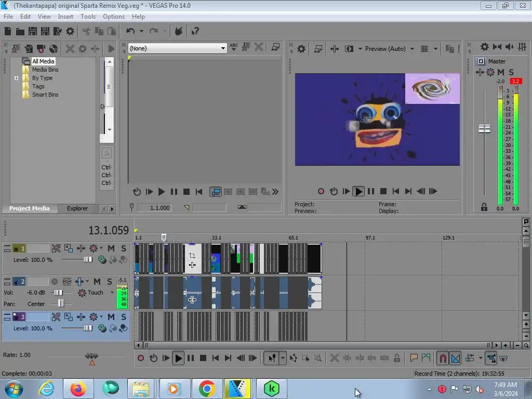Solo video track 1 with S button
The image size is (532, 399).
pyautogui.click(x=124, y=248)
